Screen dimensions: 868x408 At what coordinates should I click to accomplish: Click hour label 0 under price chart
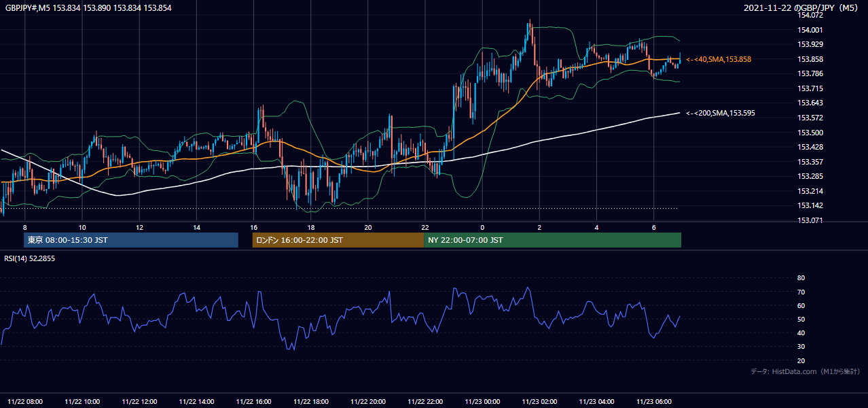coord(482,227)
